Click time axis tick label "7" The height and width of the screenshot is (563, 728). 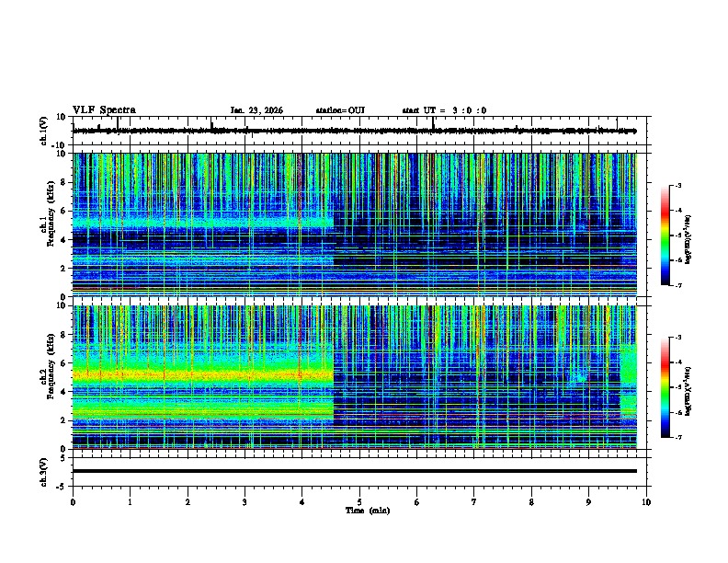[474, 502]
